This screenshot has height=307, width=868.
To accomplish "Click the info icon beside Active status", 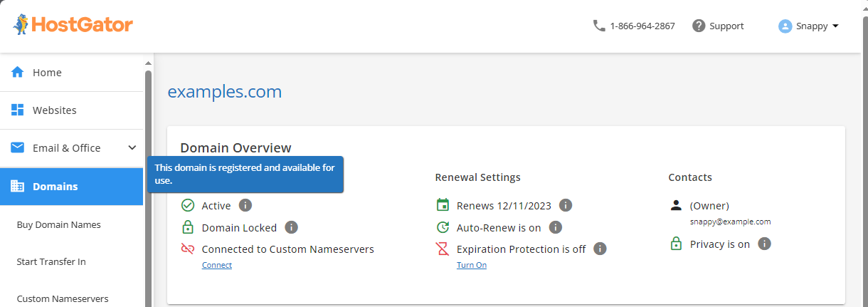I will tap(245, 205).
